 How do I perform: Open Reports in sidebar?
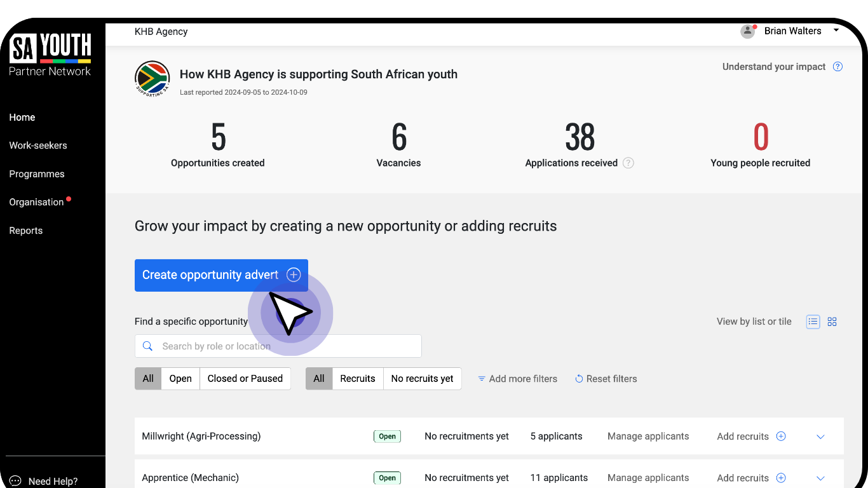(x=26, y=231)
